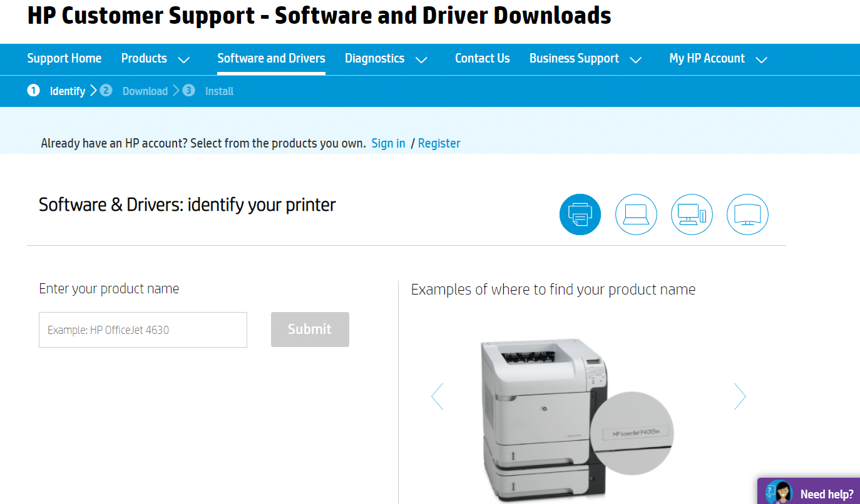
Task: Open the Need help? virtual assistant
Action: click(809, 491)
